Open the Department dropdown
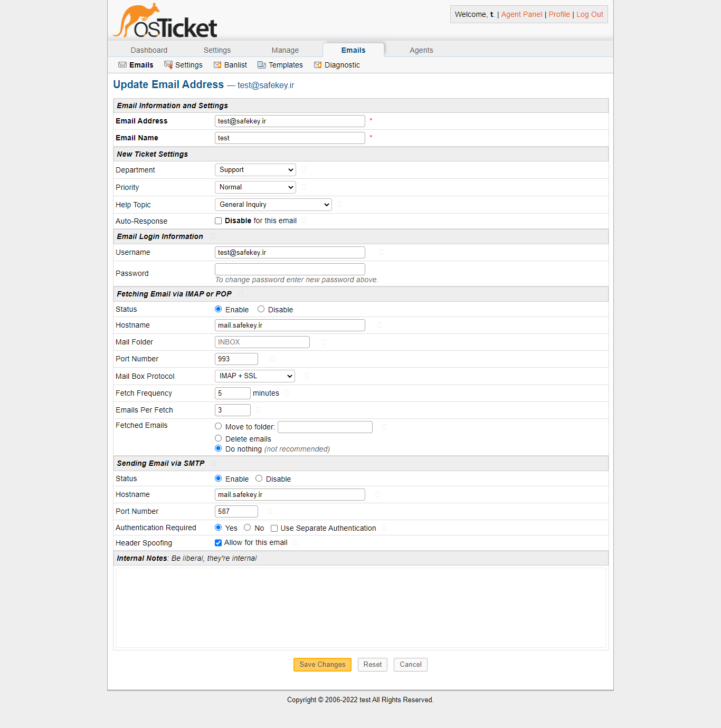The width and height of the screenshot is (721, 728). tap(255, 170)
